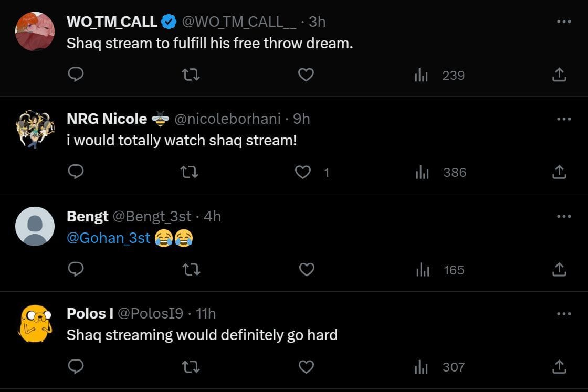Viewport: 588px width, 392px height.
Task: Reply to NRG Nicole's tweet
Action: [x=76, y=172]
